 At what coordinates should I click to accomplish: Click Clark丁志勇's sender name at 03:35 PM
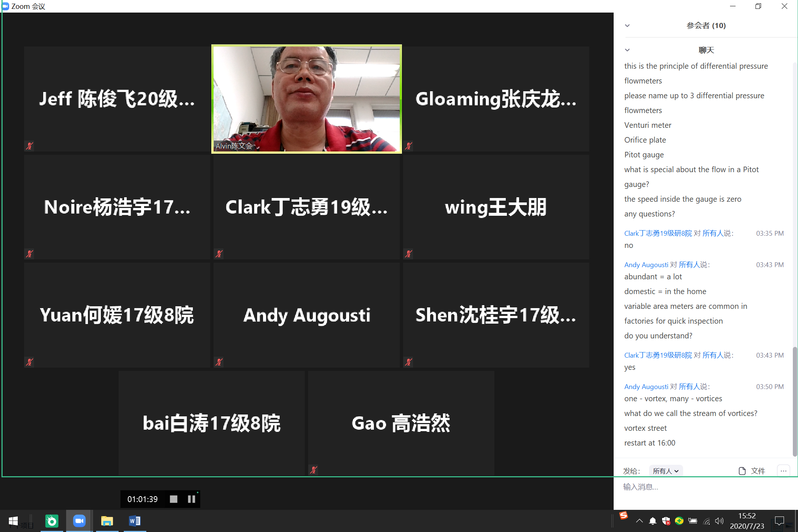(x=658, y=233)
